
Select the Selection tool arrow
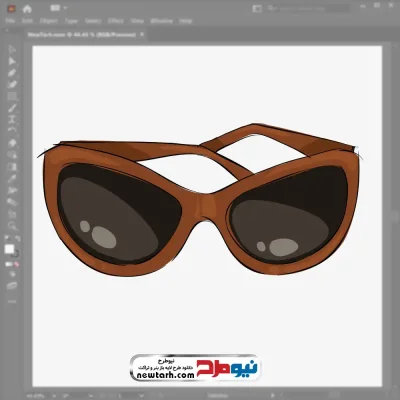pos(12,50)
